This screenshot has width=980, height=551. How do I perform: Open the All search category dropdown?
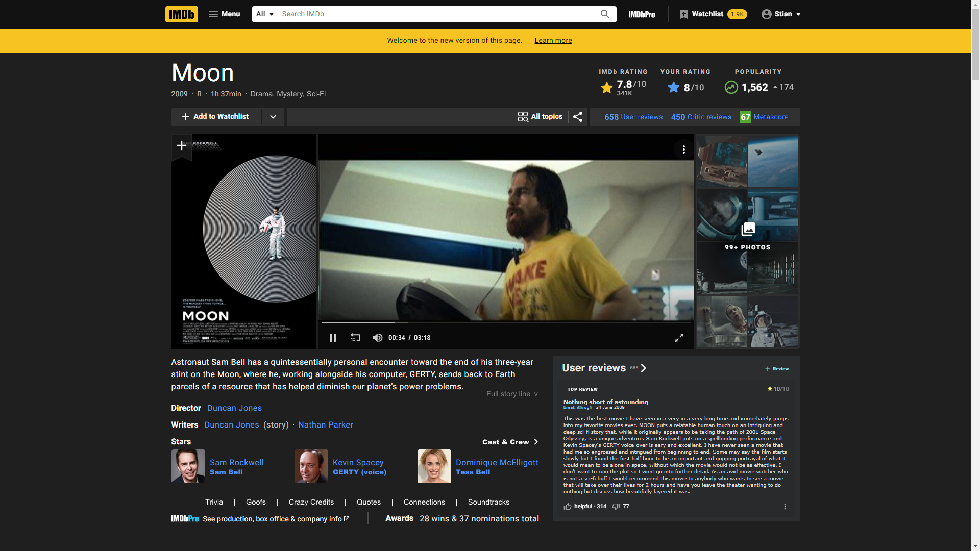[x=265, y=14]
